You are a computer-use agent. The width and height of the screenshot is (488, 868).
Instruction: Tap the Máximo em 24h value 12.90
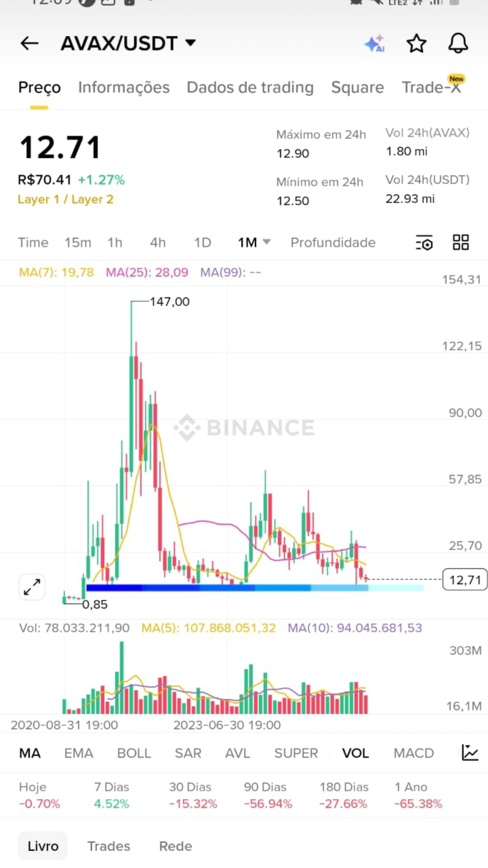pos(293,154)
